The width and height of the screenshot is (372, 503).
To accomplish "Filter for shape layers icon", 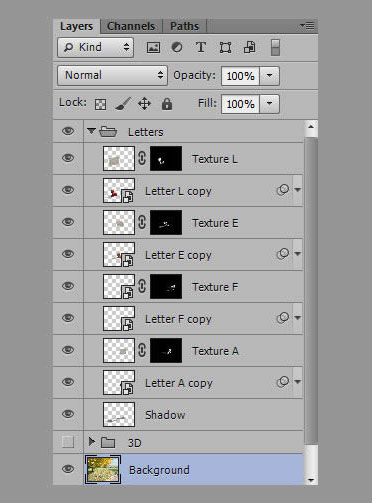I will click(x=225, y=47).
